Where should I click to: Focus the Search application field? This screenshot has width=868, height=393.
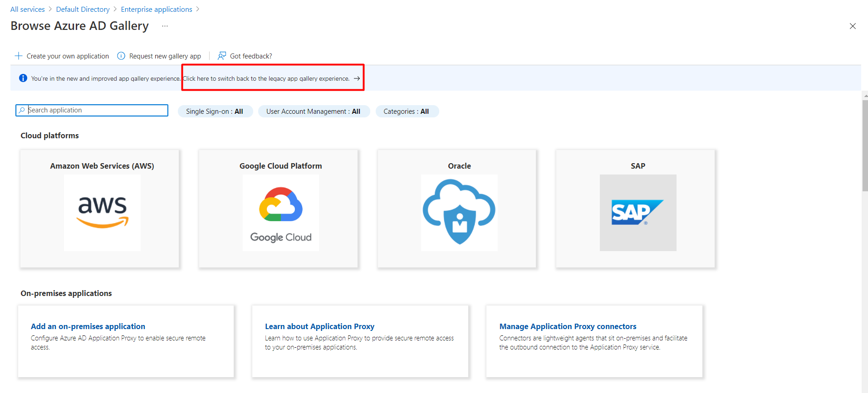coord(92,110)
